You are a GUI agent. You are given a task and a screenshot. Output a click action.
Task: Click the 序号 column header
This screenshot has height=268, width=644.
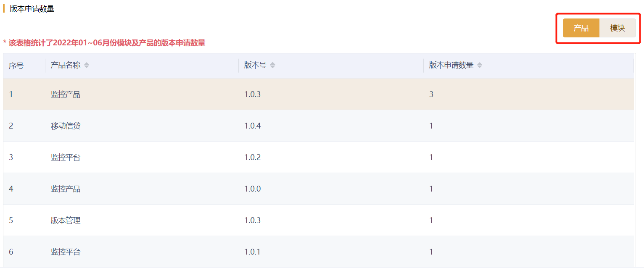coord(16,66)
